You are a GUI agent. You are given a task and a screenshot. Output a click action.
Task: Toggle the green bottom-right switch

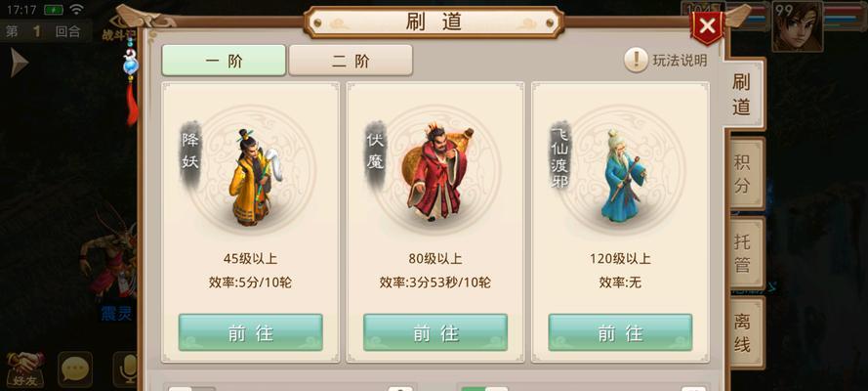484,389
